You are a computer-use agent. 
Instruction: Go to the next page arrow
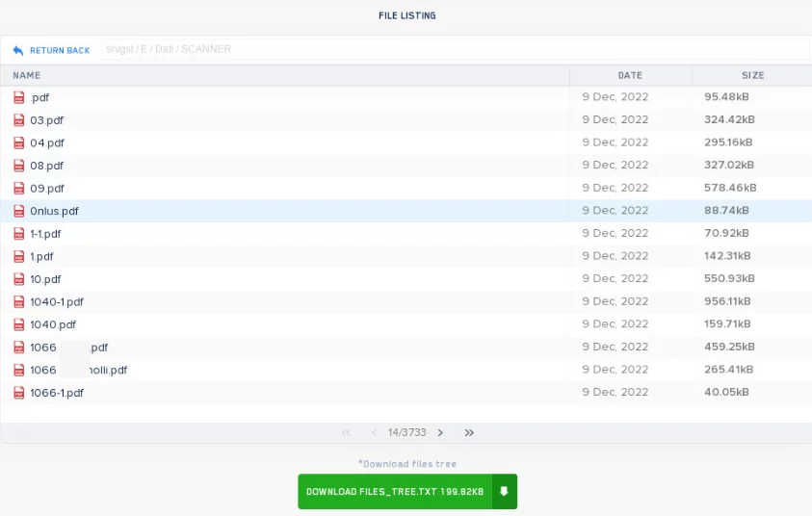click(x=440, y=433)
